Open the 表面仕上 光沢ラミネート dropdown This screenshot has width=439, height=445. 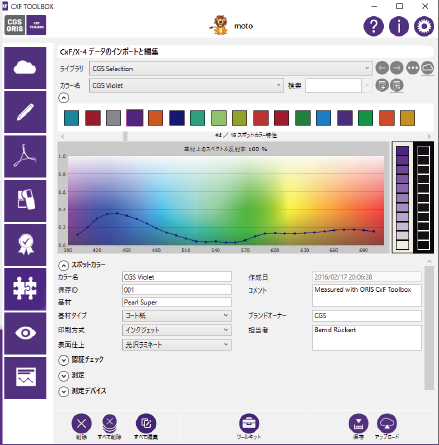177,345
